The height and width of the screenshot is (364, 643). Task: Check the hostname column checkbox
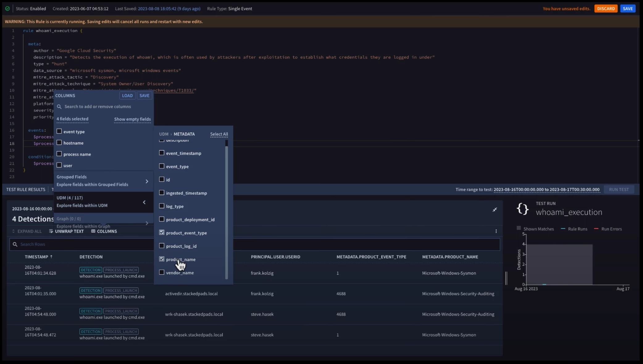click(59, 143)
